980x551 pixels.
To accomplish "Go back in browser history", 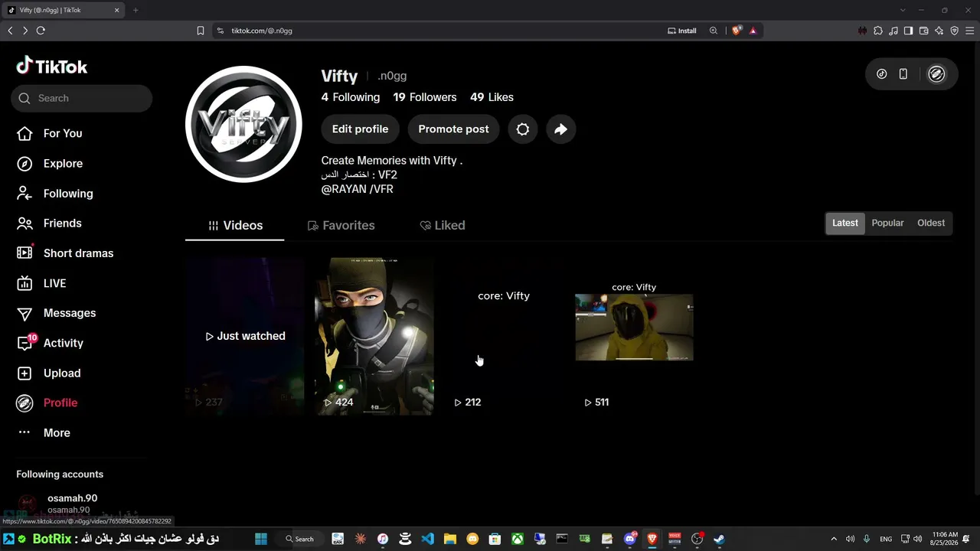I will (10, 31).
